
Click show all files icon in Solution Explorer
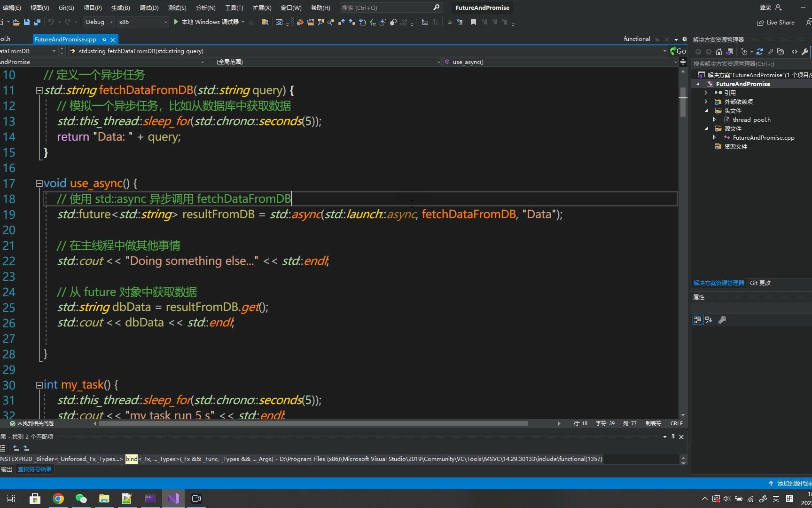tap(781, 52)
